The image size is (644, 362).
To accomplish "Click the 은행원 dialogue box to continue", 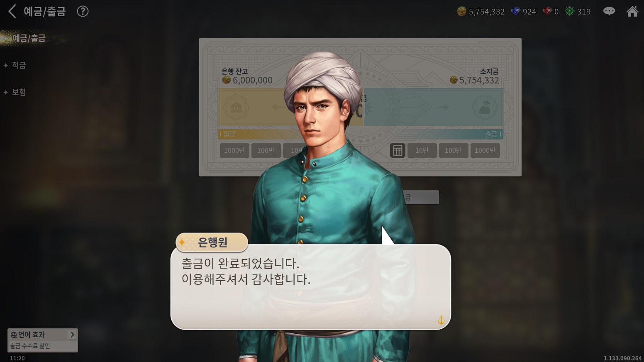I will point(311,287).
